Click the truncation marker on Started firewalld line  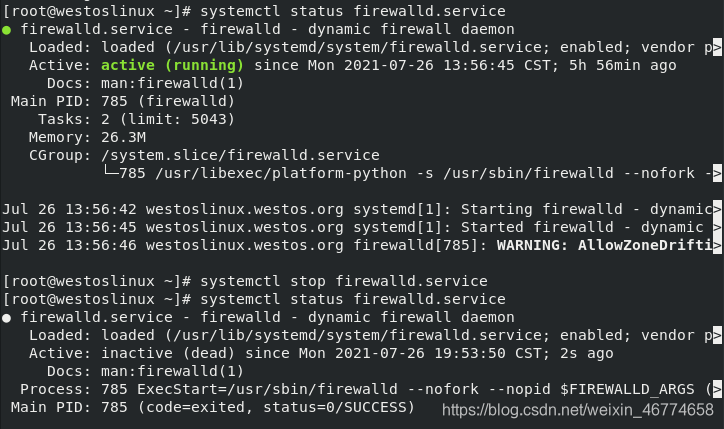(x=717, y=227)
